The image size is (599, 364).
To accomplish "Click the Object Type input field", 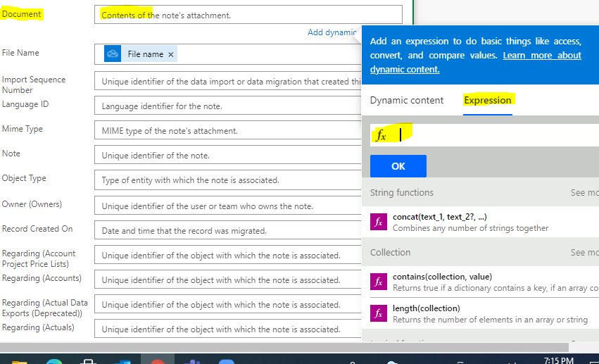I will pos(227,180).
